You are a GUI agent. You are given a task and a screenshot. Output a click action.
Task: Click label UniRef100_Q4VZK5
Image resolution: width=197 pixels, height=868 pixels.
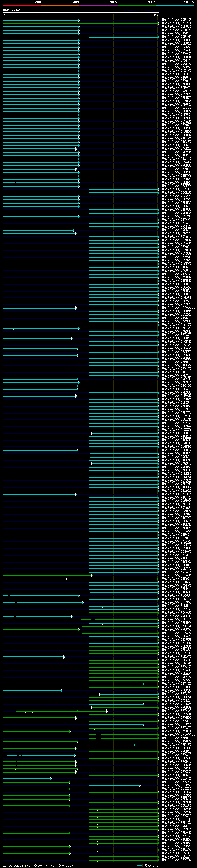pos(177,274)
